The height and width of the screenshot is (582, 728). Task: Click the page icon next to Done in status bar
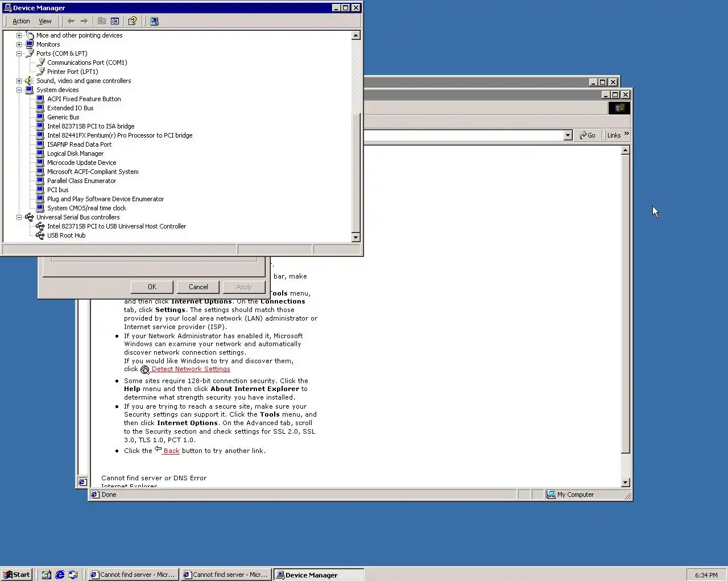click(96, 494)
